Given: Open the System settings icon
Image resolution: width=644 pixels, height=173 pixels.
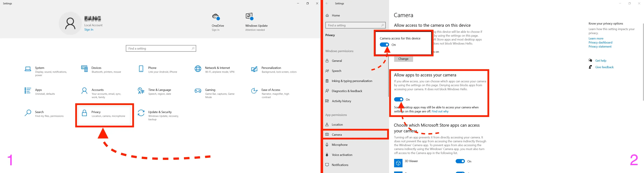Looking at the screenshot, I should [x=28, y=69].
